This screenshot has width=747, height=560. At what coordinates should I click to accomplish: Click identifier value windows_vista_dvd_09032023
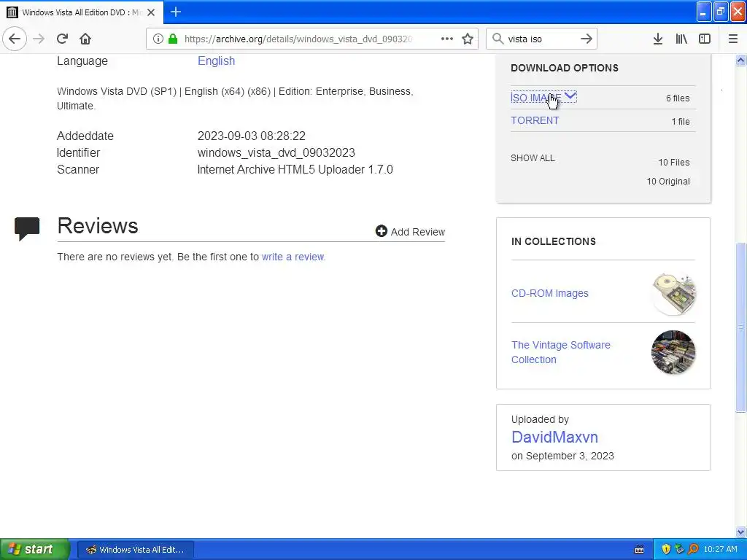tap(276, 153)
